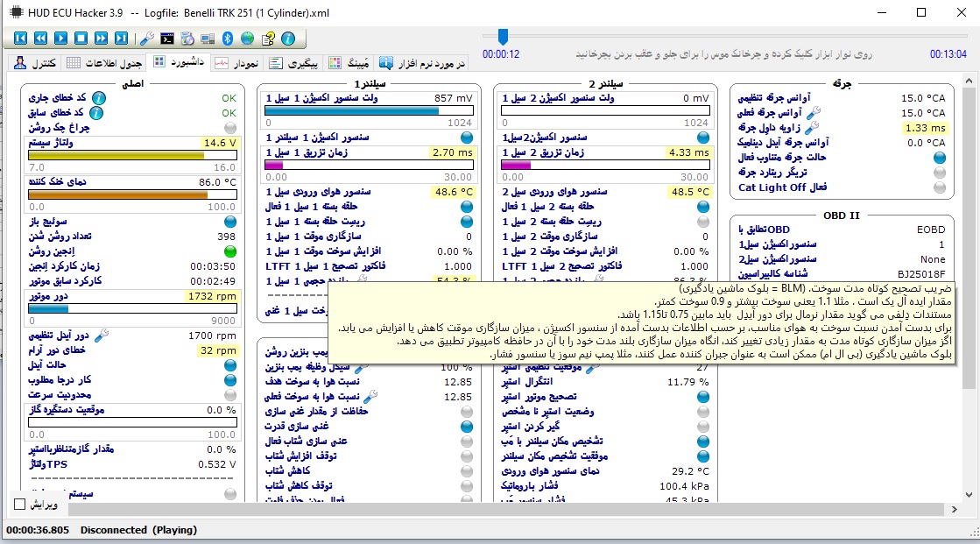Select the داشبورد tab
The width and height of the screenshot is (980, 544).
click(x=180, y=62)
